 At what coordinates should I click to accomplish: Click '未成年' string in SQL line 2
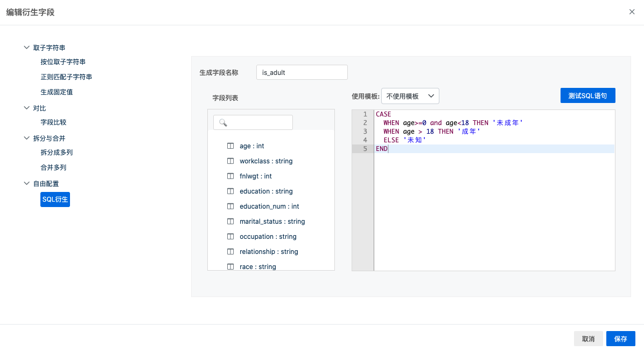click(507, 123)
